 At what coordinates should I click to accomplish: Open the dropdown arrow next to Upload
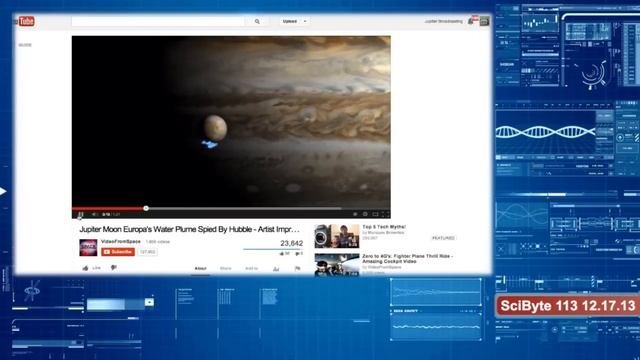(305, 21)
